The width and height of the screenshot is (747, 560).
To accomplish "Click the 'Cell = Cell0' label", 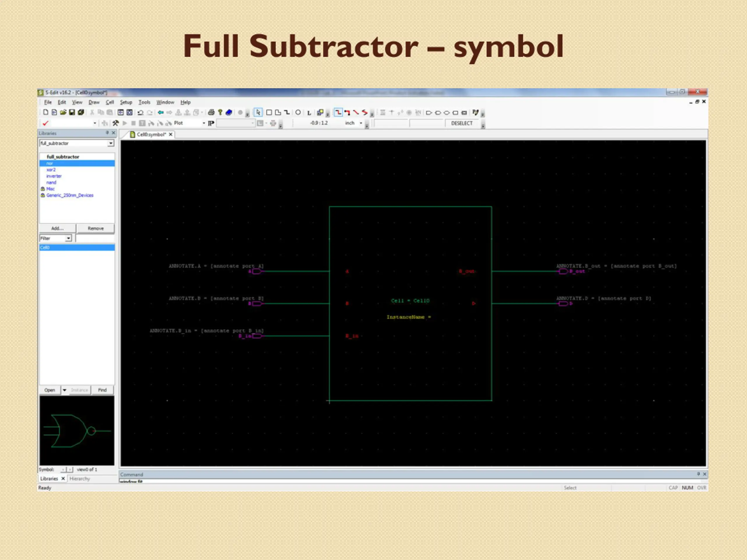I will tap(410, 301).
